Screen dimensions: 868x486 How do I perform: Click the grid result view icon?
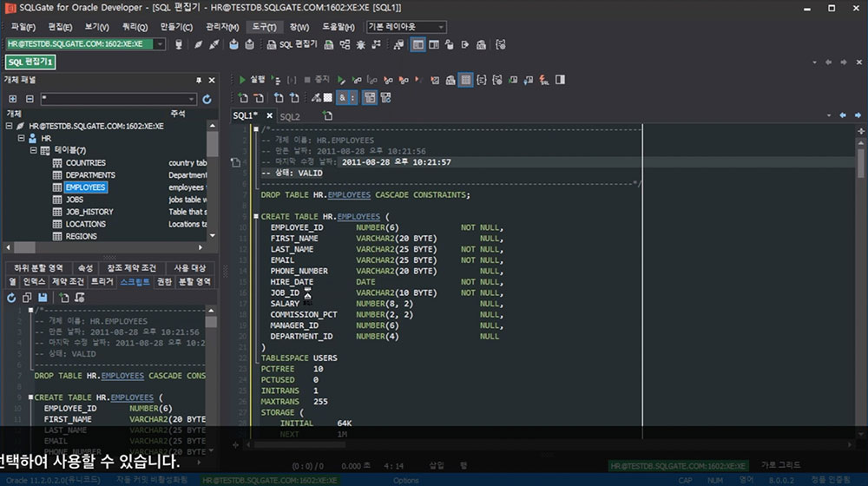465,80
